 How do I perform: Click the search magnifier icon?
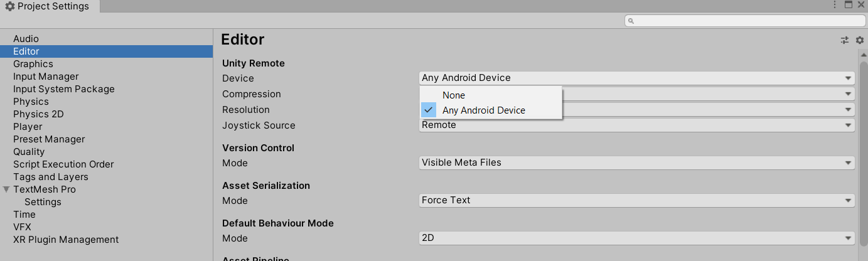(631, 21)
